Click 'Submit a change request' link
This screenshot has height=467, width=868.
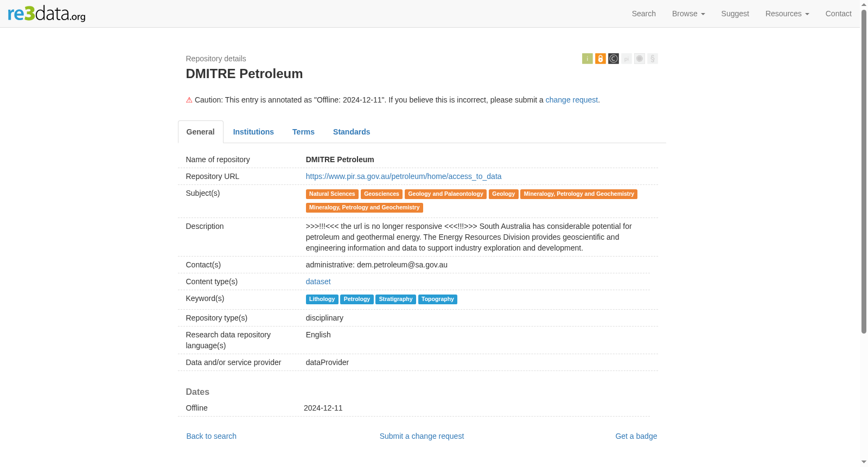[x=422, y=436]
